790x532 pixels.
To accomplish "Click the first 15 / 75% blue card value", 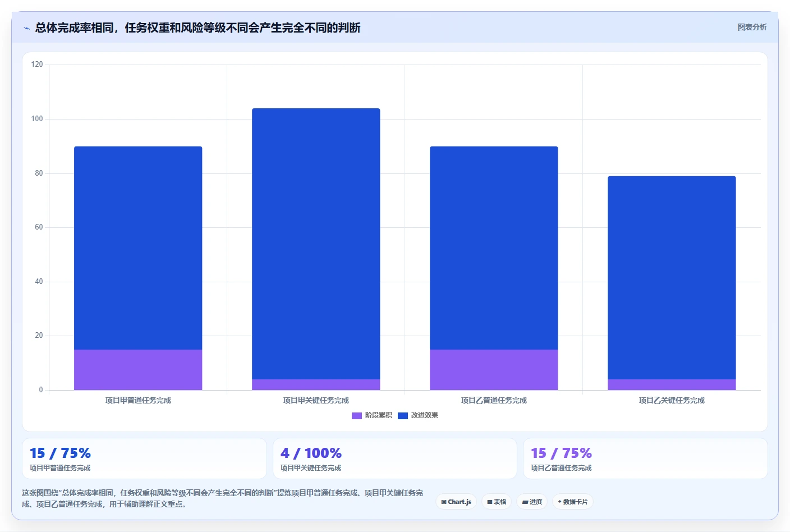I will 60,453.
